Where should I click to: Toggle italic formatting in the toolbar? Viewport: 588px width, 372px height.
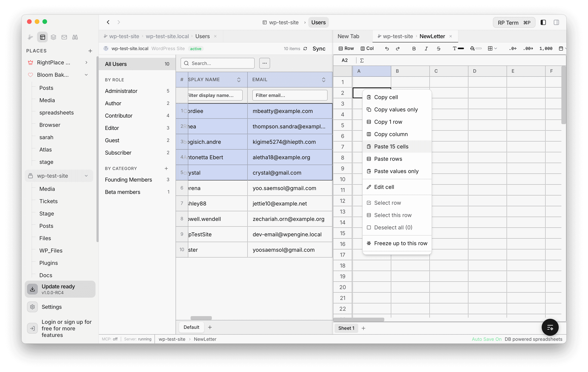click(426, 49)
